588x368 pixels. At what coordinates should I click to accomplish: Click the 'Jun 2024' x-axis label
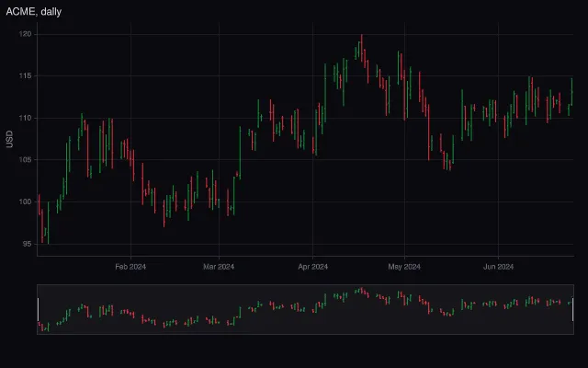point(498,267)
